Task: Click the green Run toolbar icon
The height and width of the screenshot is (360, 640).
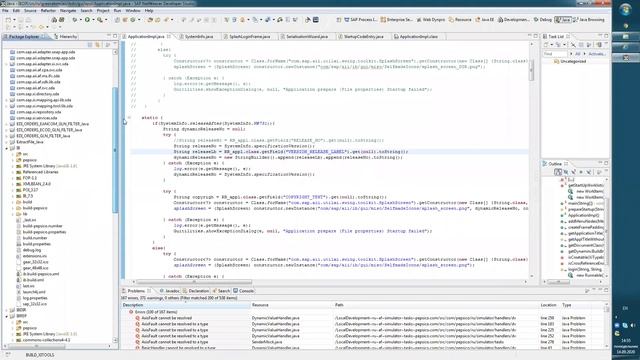Action: click(x=87, y=20)
